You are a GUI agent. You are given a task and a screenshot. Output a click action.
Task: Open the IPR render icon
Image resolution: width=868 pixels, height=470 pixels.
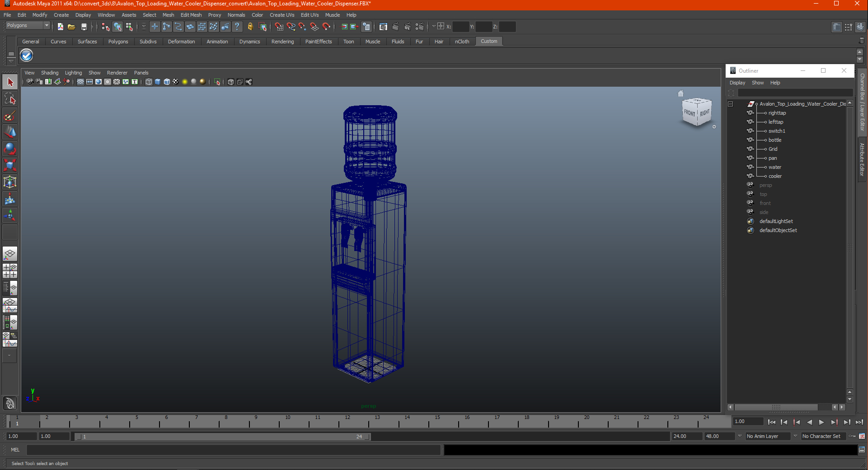point(407,27)
